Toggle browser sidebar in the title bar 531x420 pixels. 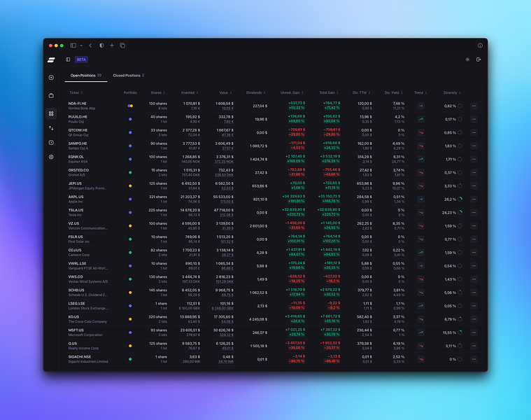pos(73,45)
